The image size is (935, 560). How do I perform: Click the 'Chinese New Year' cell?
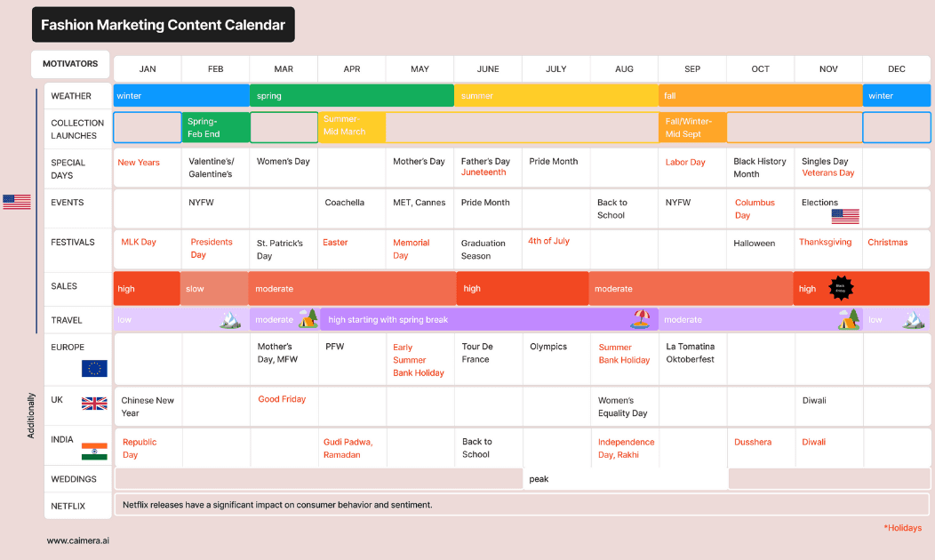[148, 407]
